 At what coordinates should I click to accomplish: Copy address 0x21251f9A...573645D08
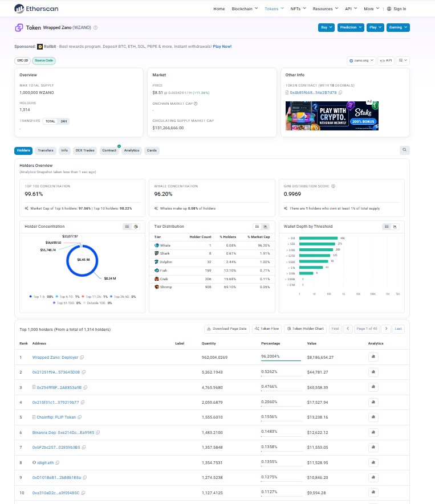[x=84, y=372]
